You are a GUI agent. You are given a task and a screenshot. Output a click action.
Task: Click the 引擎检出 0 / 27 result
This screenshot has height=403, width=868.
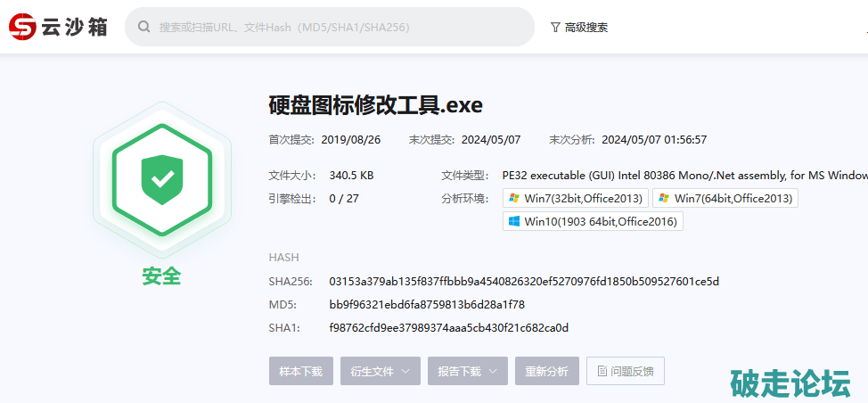[344, 198]
